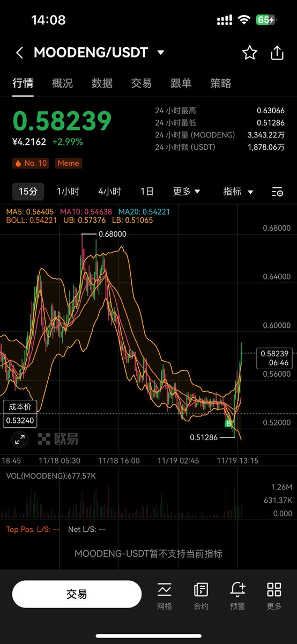The image size is (297, 644).
Task: Tap the Wi-Fi icon in status bar
Action: click(245, 20)
